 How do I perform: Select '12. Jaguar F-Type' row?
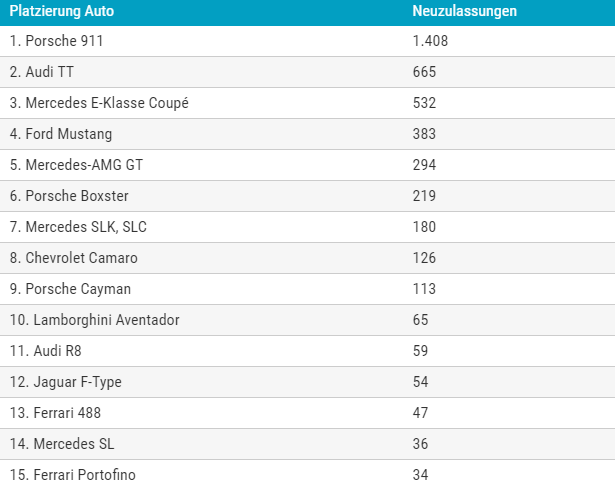point(308,382)
